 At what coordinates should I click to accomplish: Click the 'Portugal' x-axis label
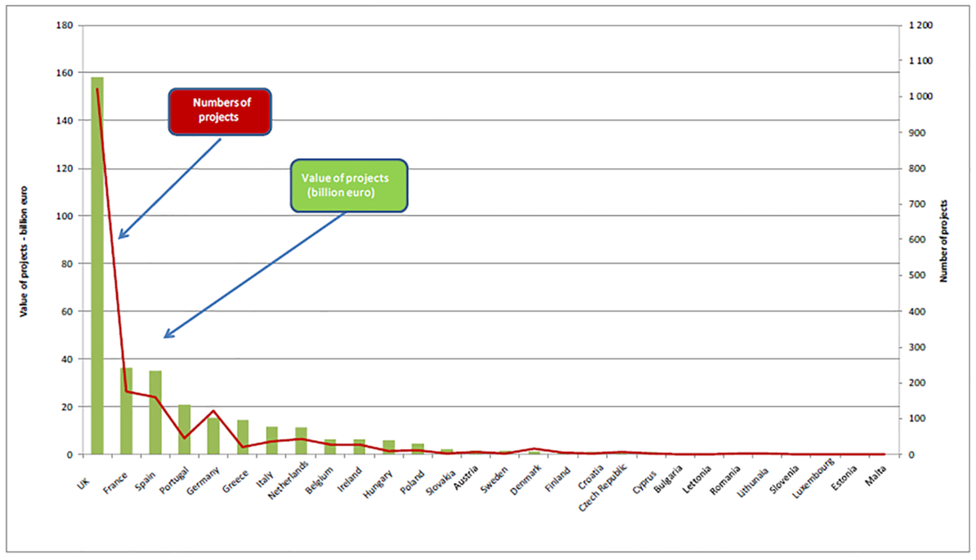point(174,480)
